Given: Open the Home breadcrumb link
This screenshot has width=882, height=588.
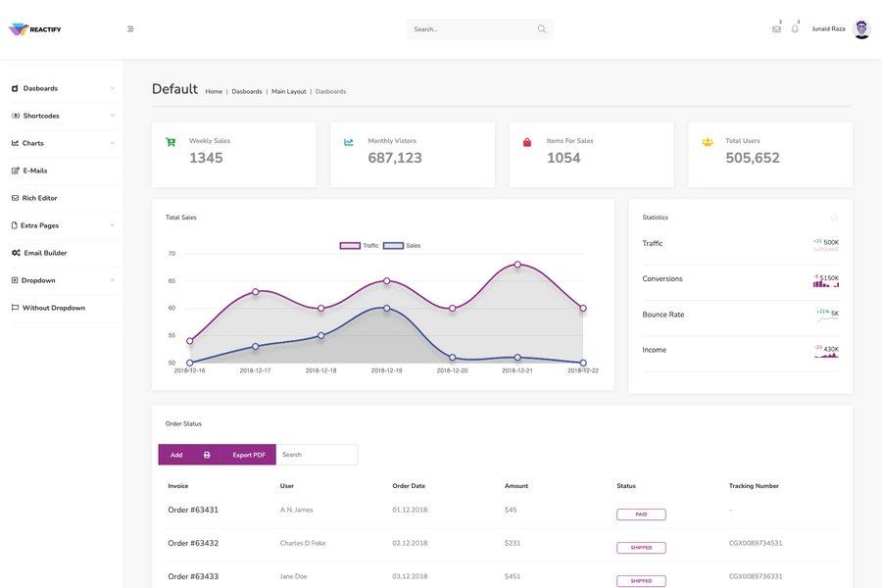Looking at the screenshot, I should point(212,89).
